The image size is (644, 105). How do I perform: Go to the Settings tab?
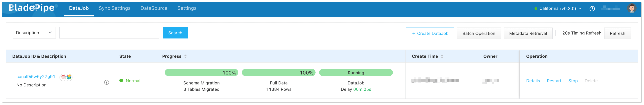tap(187, 8)
